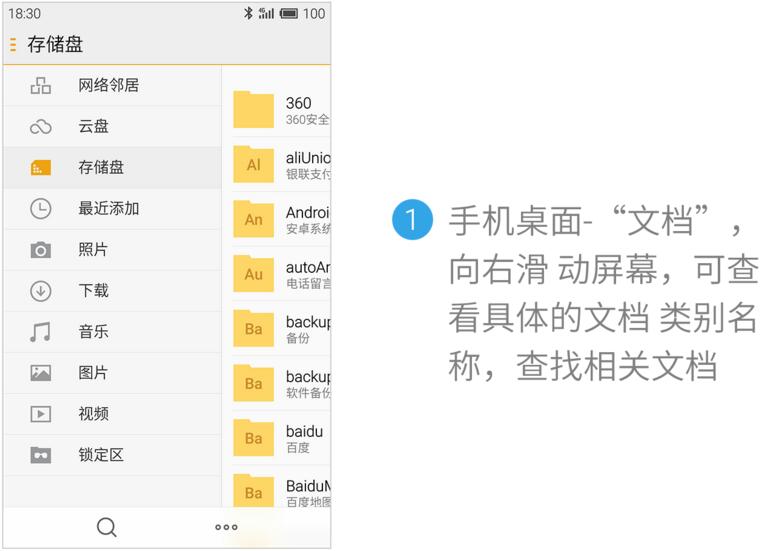
Task: Select 视频 menu entry
Action: (x=112, y=414)
